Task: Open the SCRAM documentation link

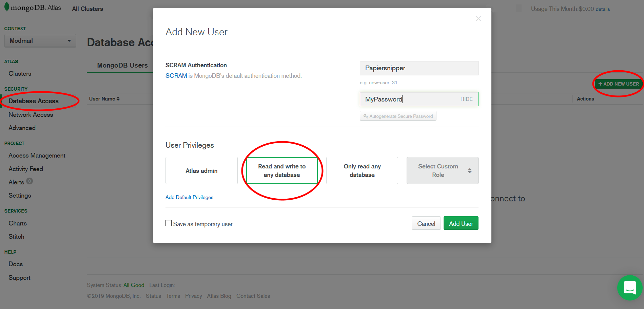Action: point(176,75)
